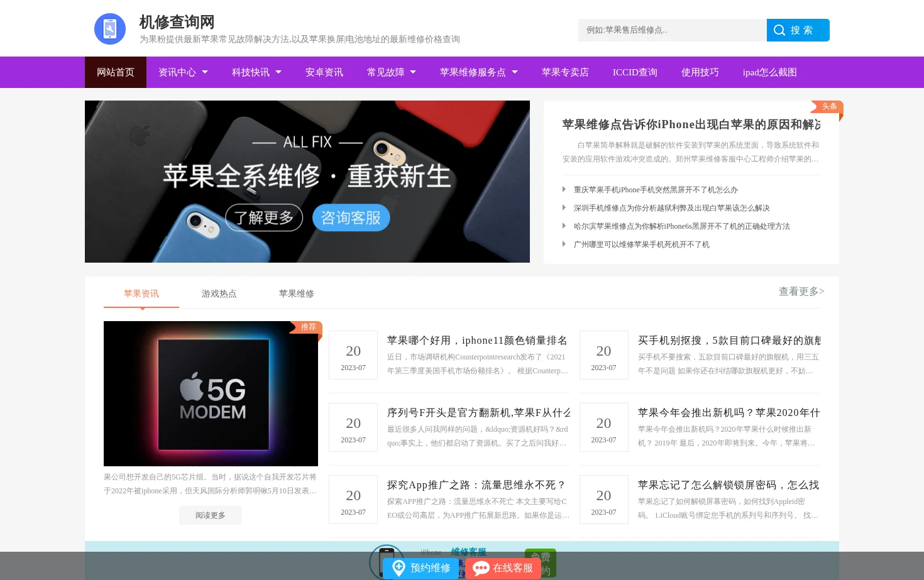This screenshot has height=580, width=924.
Task: Expand the 常见故障 dropdown arrow
Action: click(x=413, y=72)
